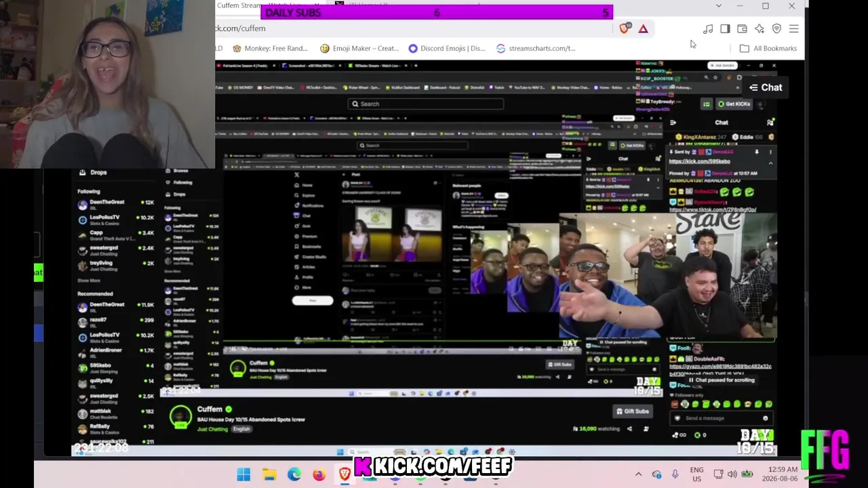Click the 'Chat paused for scrolling' notice
This screenshot has width=868, height=488.
click(721, 380)
